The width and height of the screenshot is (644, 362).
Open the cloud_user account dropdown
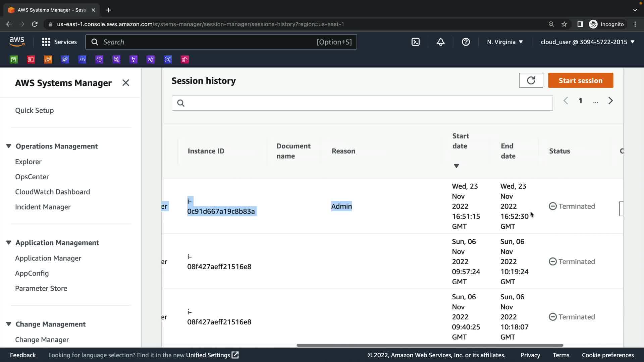coord(587,42)
